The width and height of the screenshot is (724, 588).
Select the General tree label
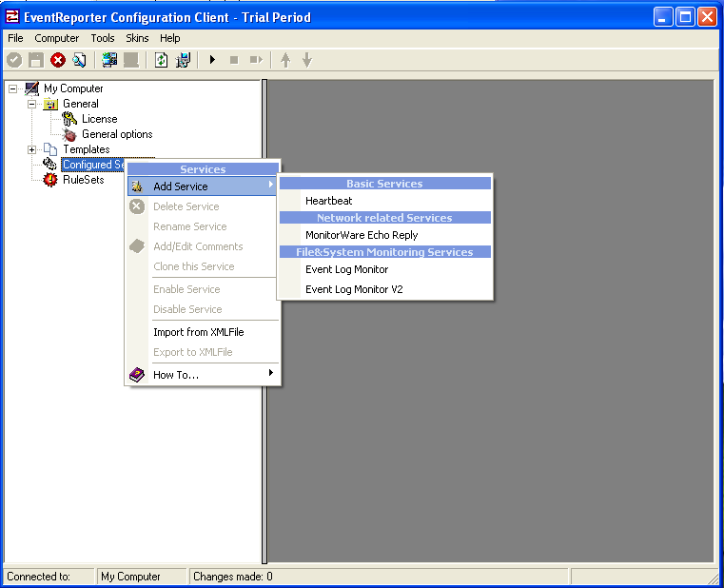80,104
